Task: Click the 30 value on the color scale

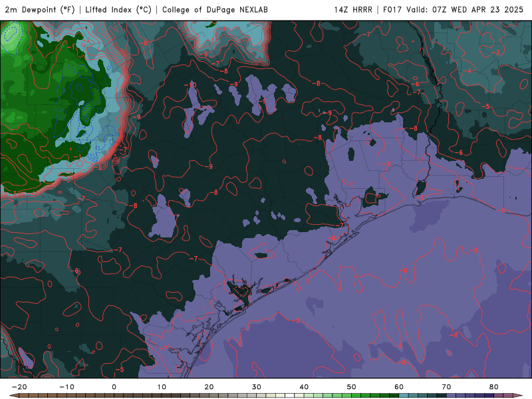Action: [x=257, y=387]
